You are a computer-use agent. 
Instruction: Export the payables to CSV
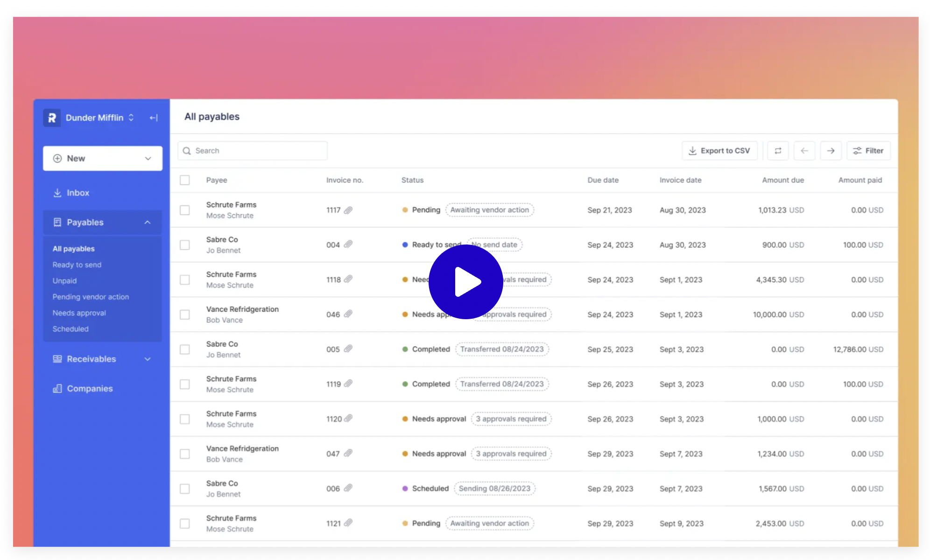click(x=719, y=151)
